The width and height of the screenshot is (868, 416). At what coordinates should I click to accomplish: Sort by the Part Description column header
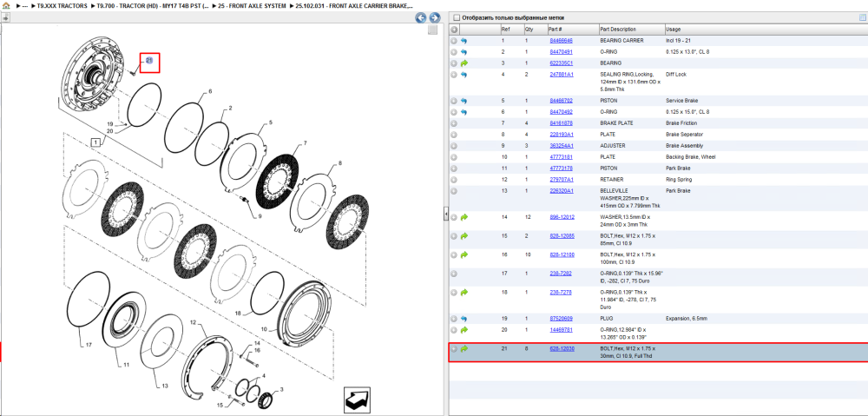pyautogui.click(x=631, y=30)
